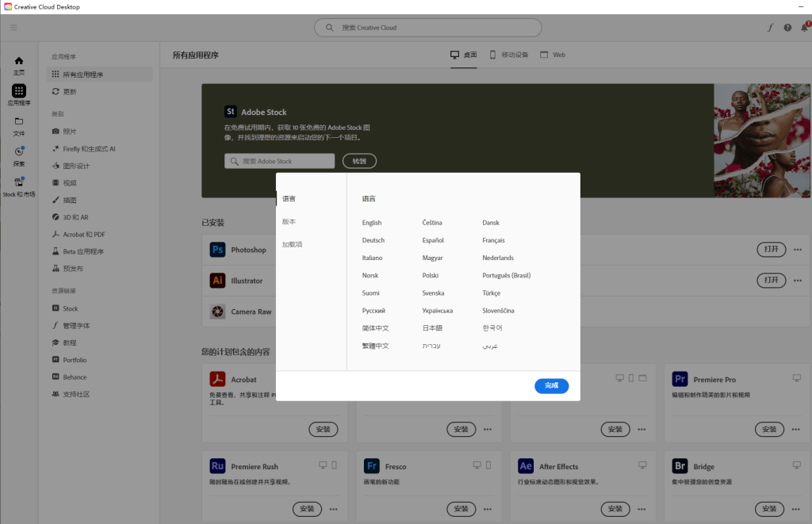
Task: Expand more options next to Photoshop
Action: click(x=798, y=250)
